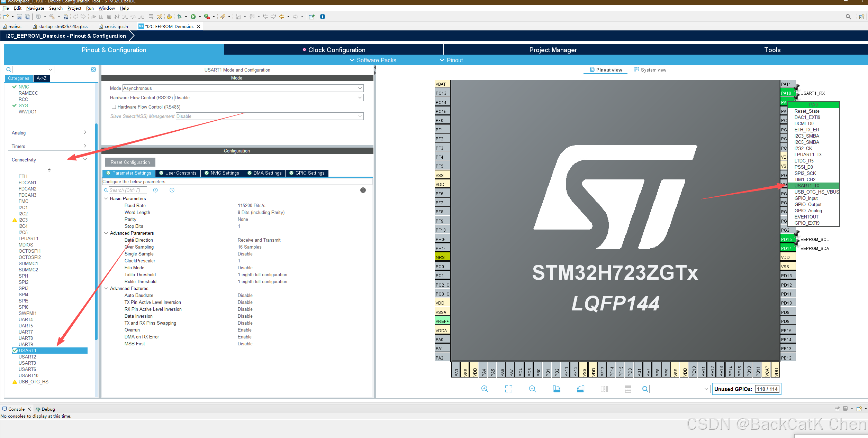Click the Run External Tools icon
This screenshot has height=438, width=868.
(x=207, y=17)
